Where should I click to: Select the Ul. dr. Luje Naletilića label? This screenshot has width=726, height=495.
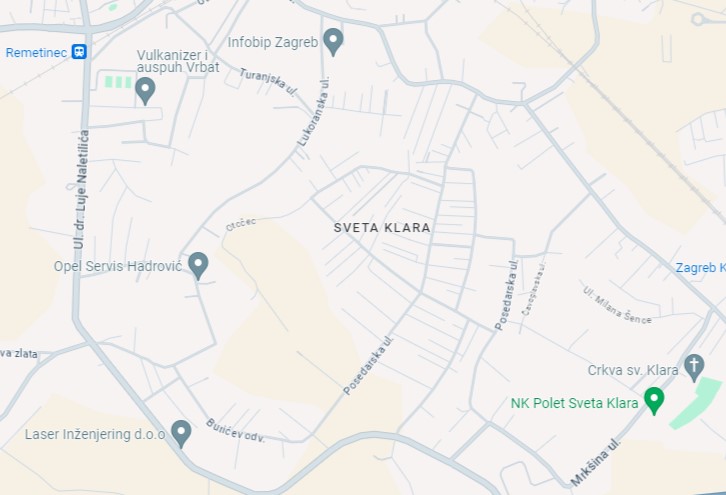81,190
